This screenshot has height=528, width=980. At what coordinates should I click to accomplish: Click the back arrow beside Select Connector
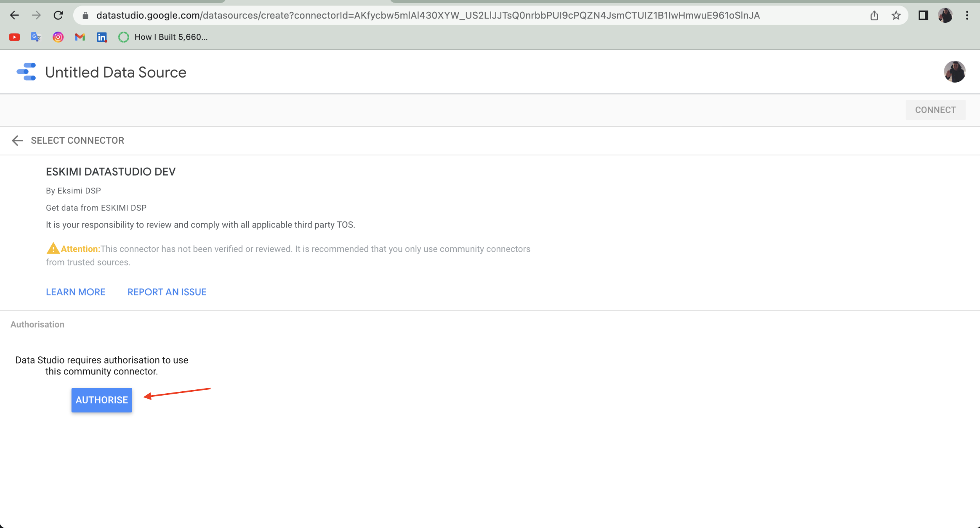(x=17, y=141)
